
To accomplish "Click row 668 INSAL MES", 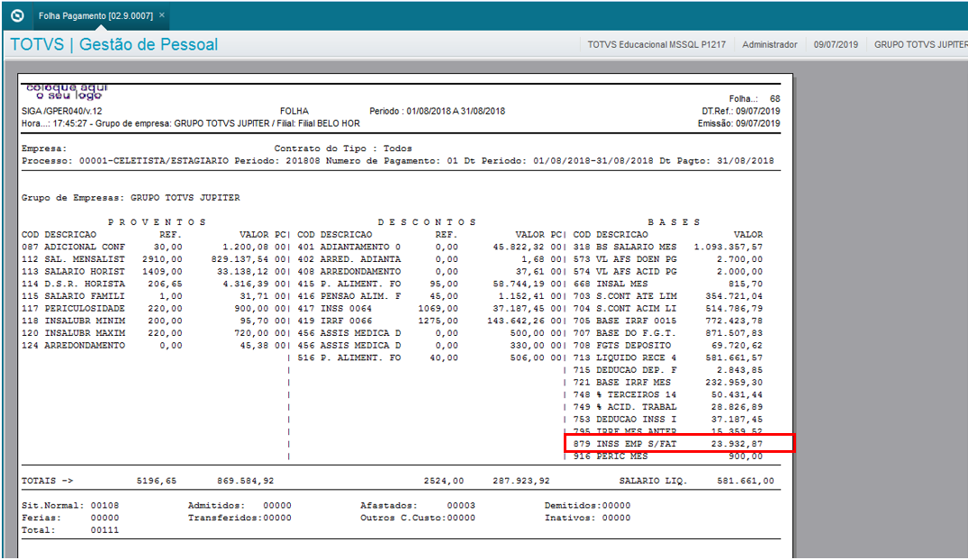I will [668, 284].
